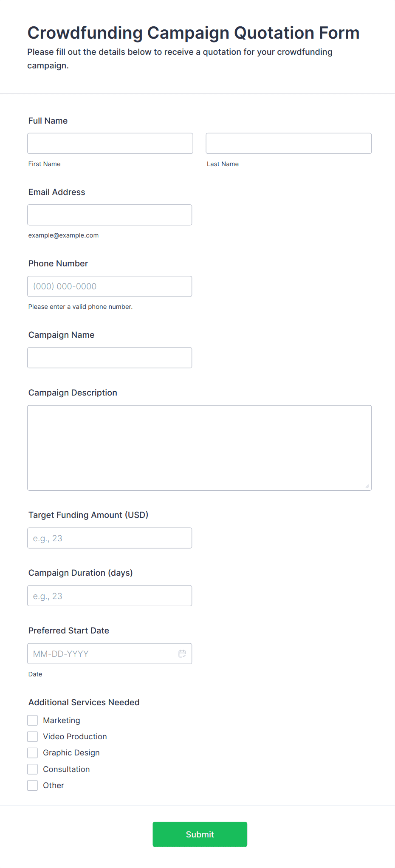The width and height of the screenshot is (395, 868).
Task: Click the First Name input field
Action: pos(110,144)
